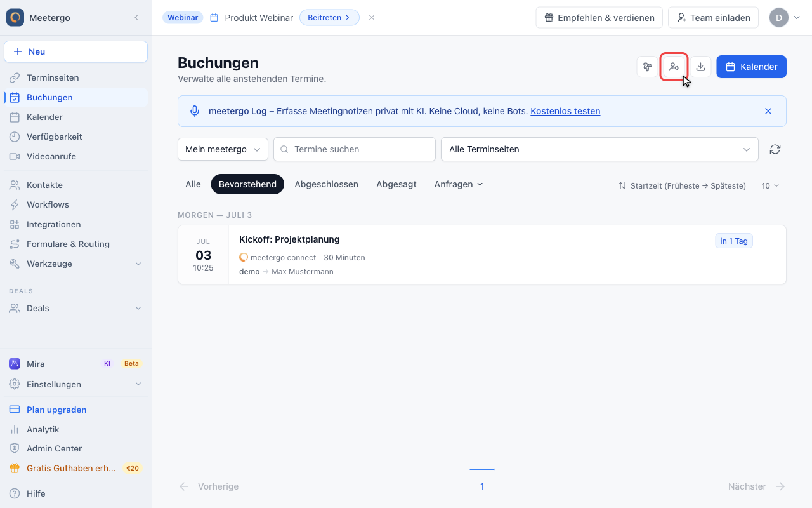Click the Webinar badge
The width and height of the screenshot is (812, 508).
point(183,18)
